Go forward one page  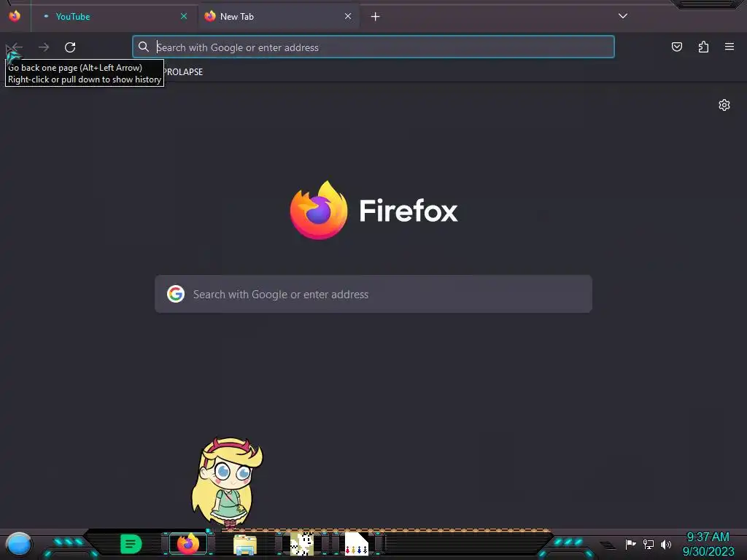pos(44,47)
